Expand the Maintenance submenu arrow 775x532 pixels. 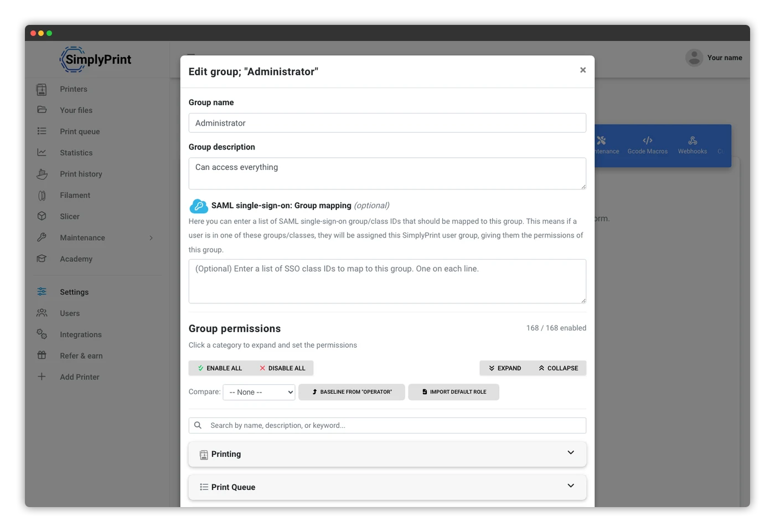click(x=151, y=238)
